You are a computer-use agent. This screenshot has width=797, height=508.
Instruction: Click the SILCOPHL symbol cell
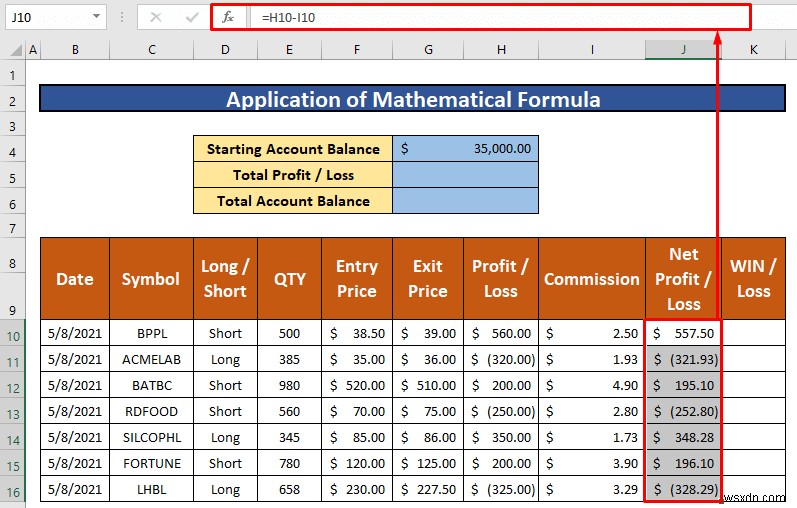(x=151, y=437)
